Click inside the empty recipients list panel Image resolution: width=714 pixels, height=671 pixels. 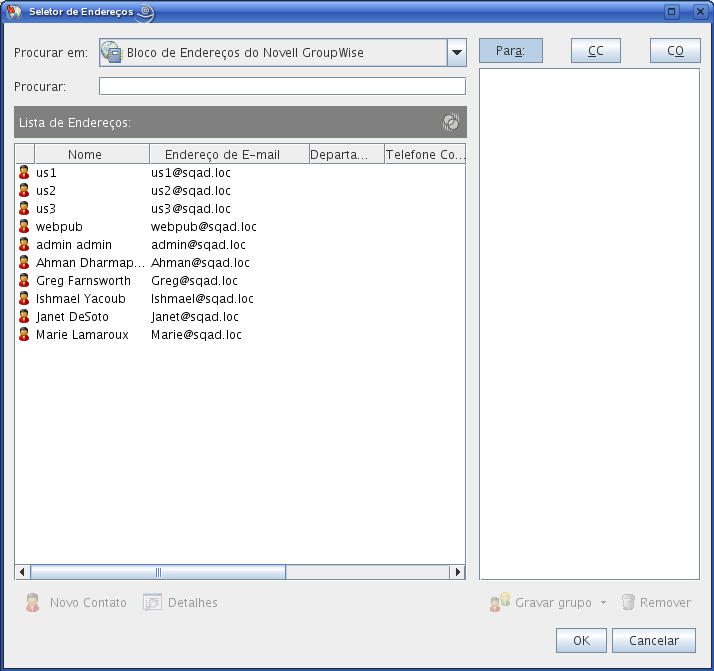[589, 324]
